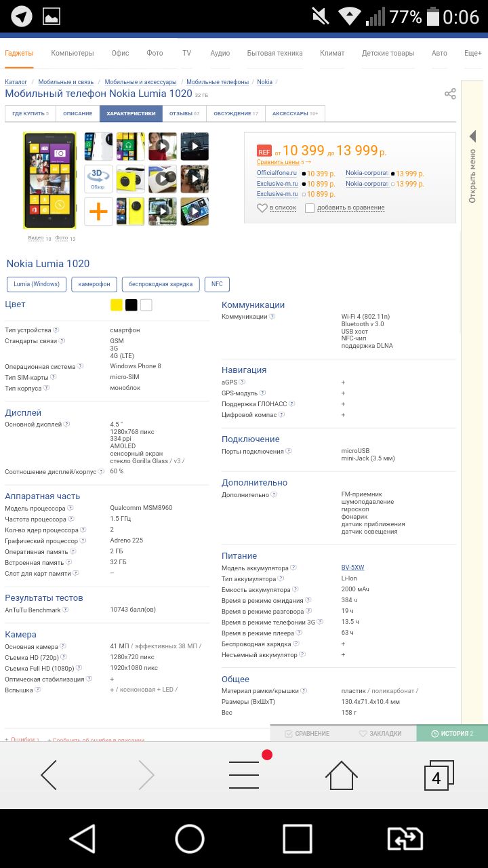Open help icon next to Беспроводная зарядка
Viewport: 488px width, 868px height.
coord(296,644)
